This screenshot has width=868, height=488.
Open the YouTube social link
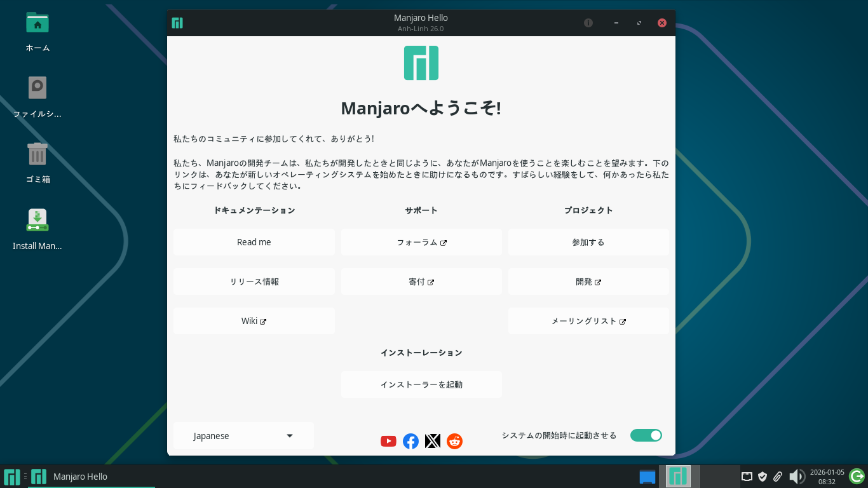(x=388, y=441)
